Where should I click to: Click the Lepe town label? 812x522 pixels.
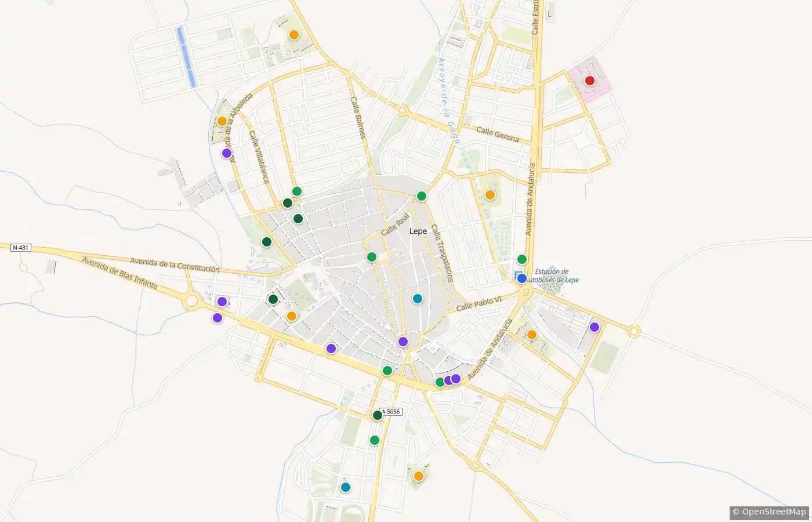tap(418, 231)
